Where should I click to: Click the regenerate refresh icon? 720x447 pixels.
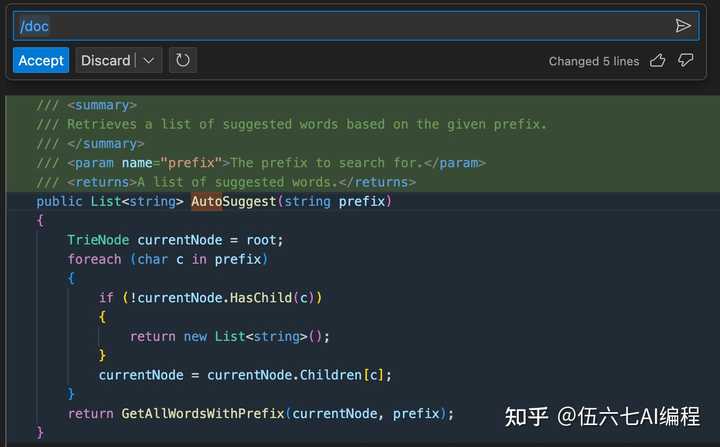click(183, 60)
